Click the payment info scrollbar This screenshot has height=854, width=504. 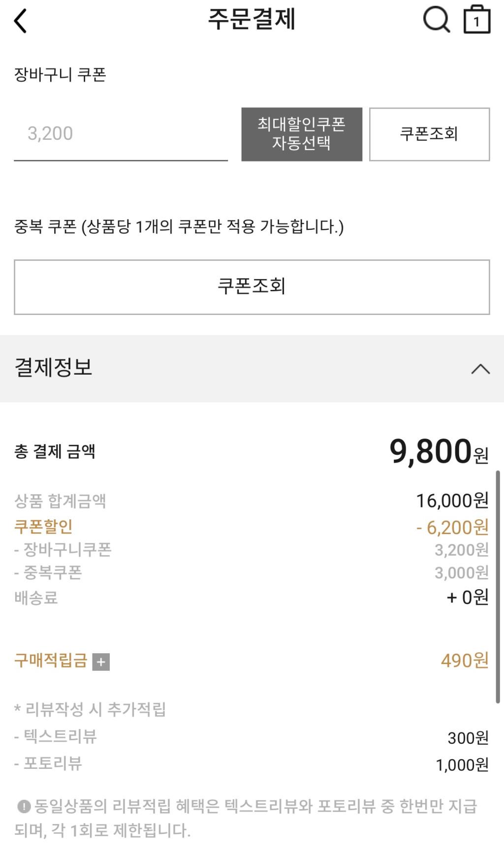pyautogui.click(x=498, y=587)
